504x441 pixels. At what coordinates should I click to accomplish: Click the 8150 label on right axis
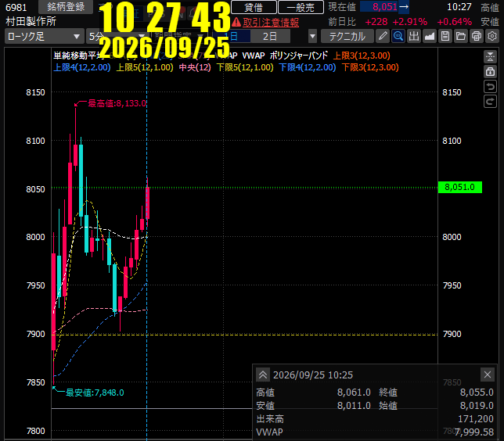point(452,92)
